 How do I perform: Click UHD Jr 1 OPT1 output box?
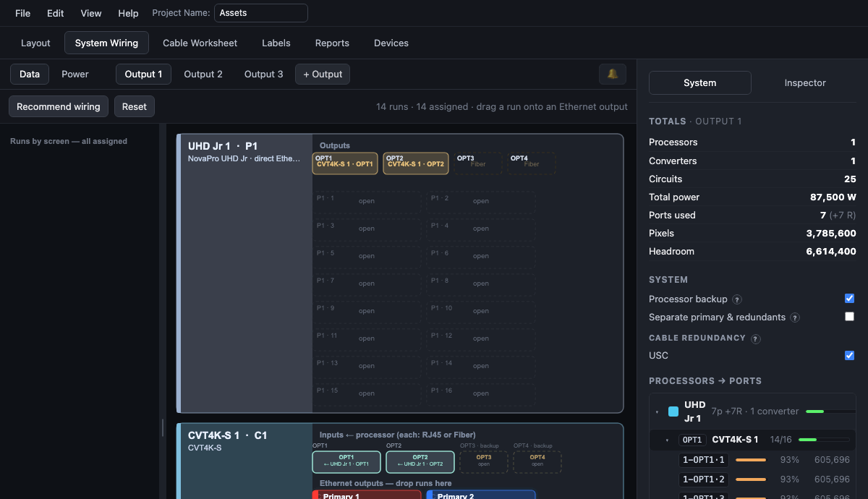[345, 163]
